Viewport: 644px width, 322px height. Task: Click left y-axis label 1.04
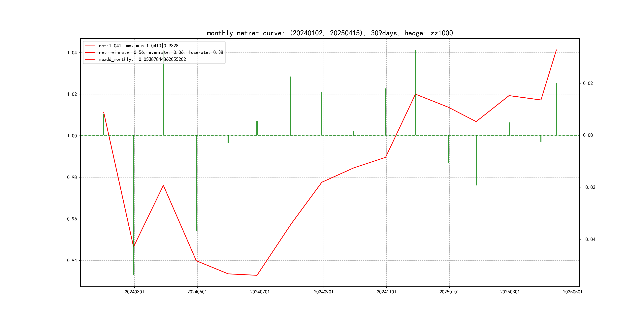pyautogui.click(x=72, y=53)
